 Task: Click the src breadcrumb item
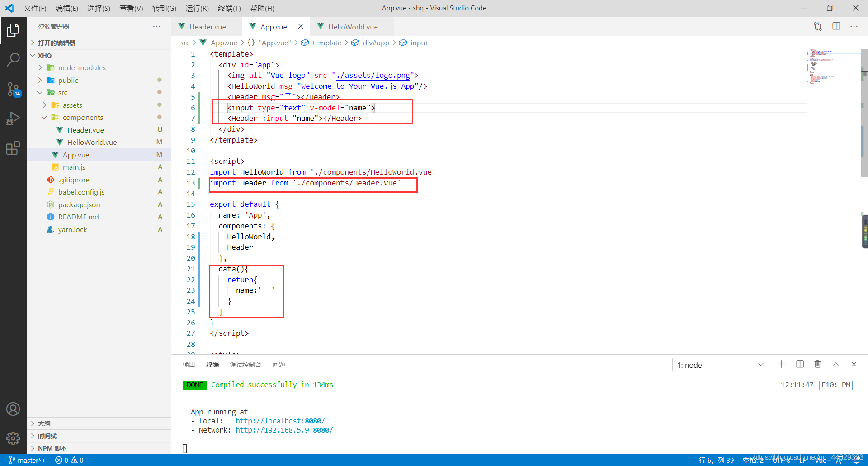point(185,43)
